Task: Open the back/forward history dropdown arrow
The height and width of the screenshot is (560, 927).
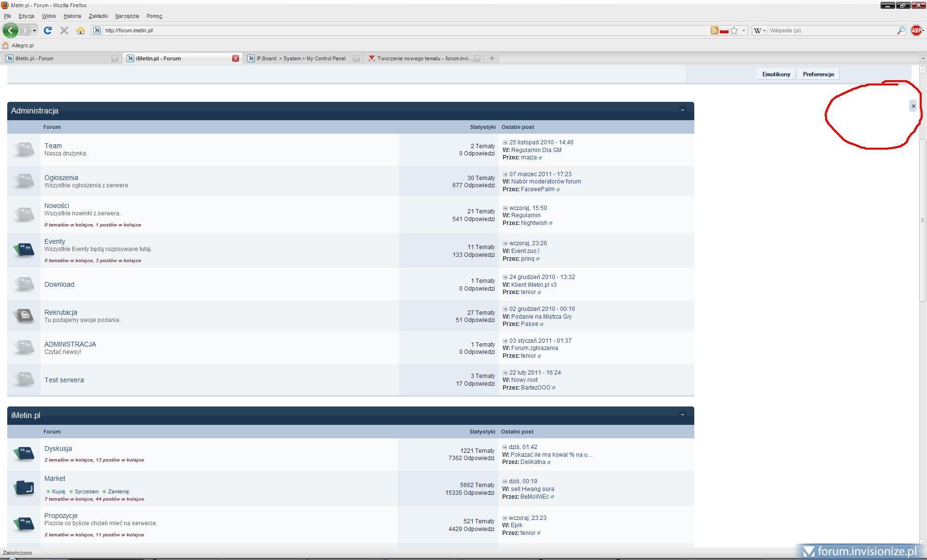Action: pos(34,31)
